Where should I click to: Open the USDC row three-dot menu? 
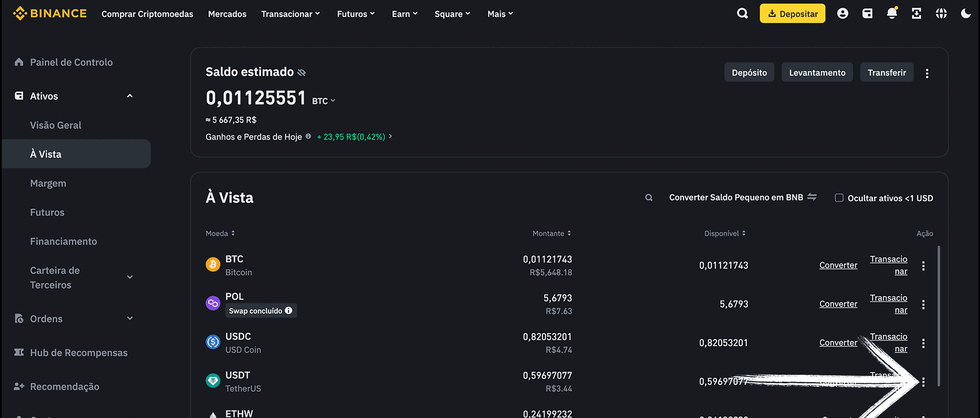click(x=923, y=343)
